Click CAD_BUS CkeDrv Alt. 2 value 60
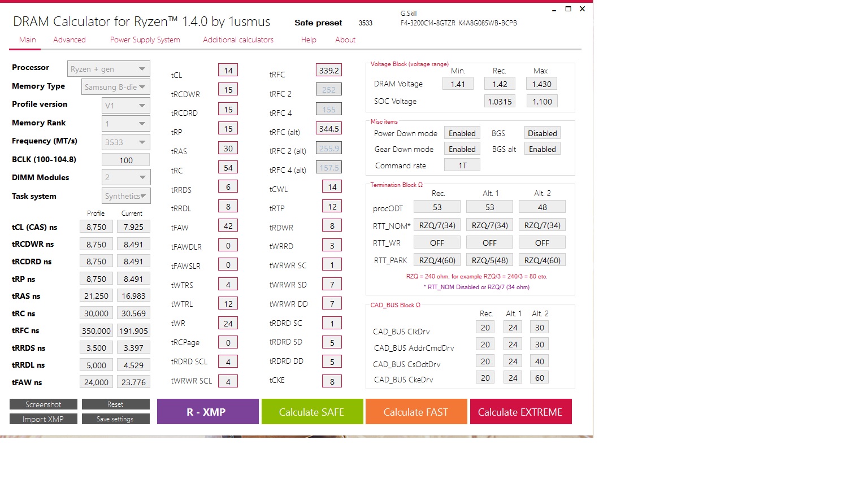Viewport: 868px width, 488px height. [x=540, y=378]
